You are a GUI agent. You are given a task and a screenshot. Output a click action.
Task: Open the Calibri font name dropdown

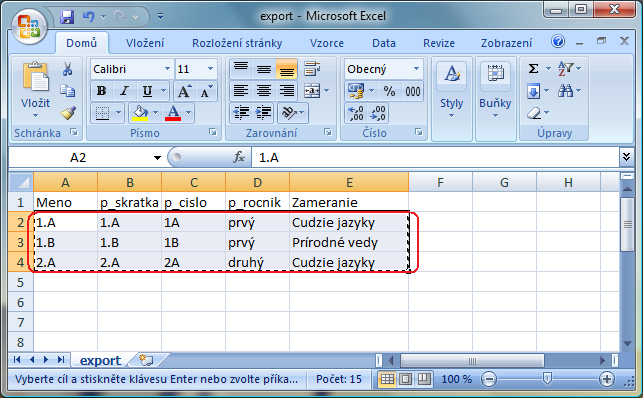(167, 69)
